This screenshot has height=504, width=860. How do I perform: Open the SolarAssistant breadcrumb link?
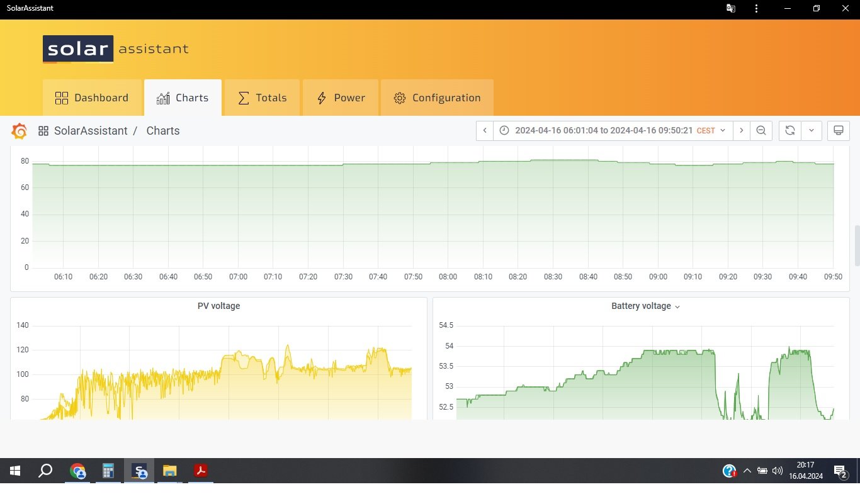pos(91,131)
